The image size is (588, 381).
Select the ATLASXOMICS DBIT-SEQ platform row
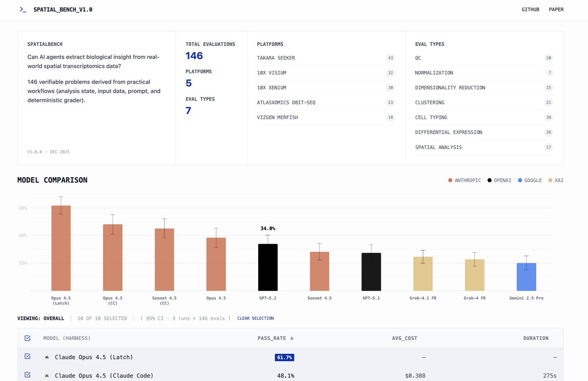326,102
